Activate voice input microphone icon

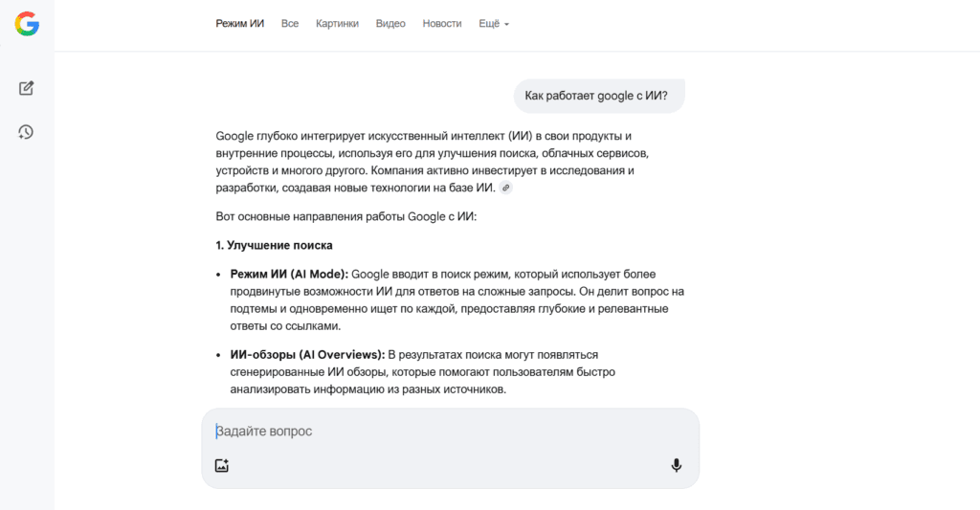676,466
